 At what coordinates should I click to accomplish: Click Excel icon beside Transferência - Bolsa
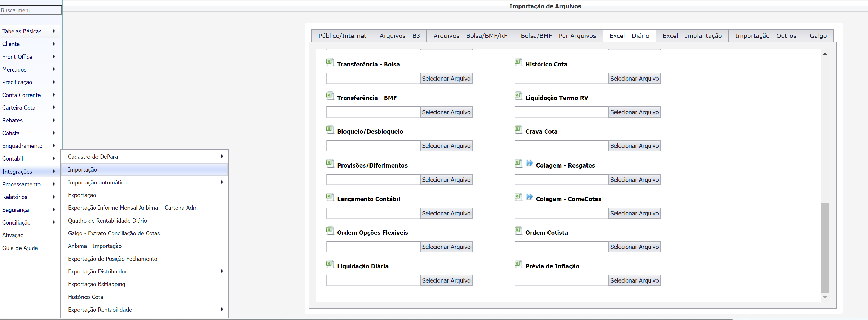tap(330, 62)
